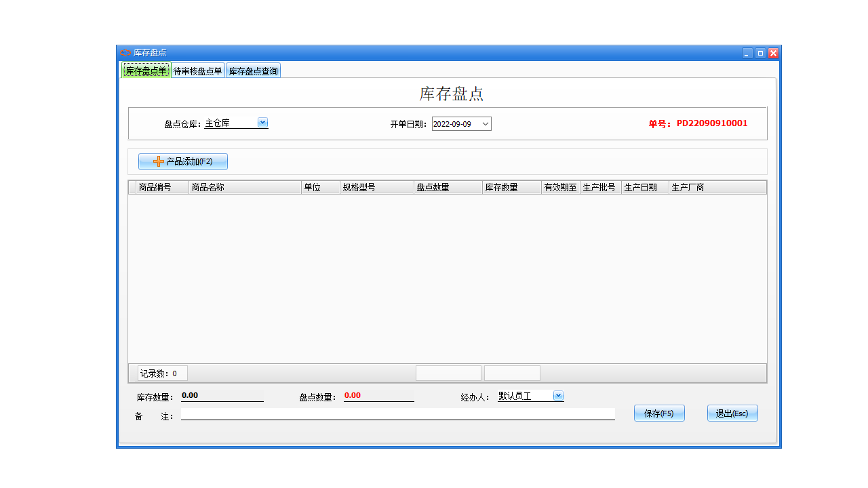Open the 开单日期 date picker
868x488 pixels.
point(485,123)
